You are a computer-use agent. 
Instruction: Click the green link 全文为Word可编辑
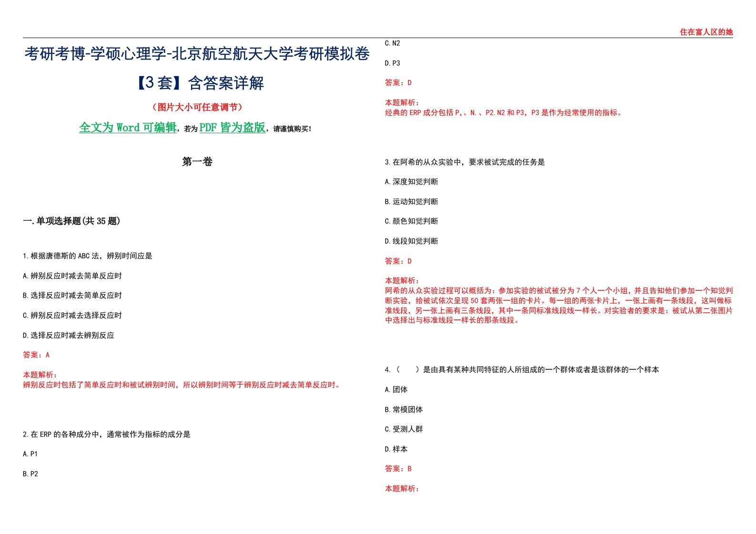click(128, 128)
